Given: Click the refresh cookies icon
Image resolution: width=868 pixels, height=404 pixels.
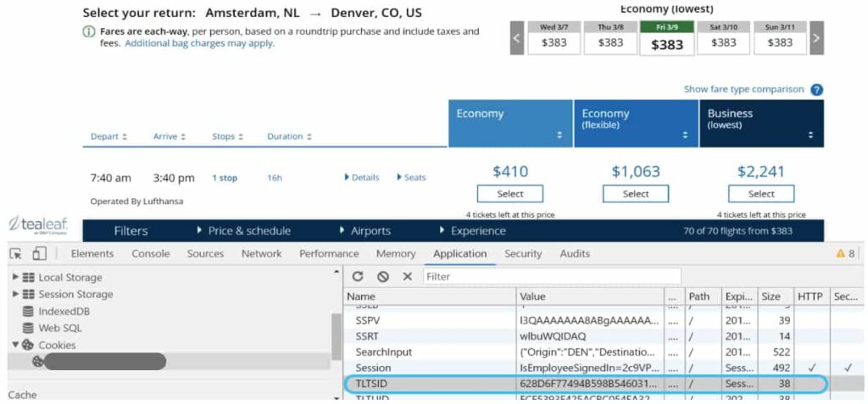Looking at the screenshot, I should [358, 276].
